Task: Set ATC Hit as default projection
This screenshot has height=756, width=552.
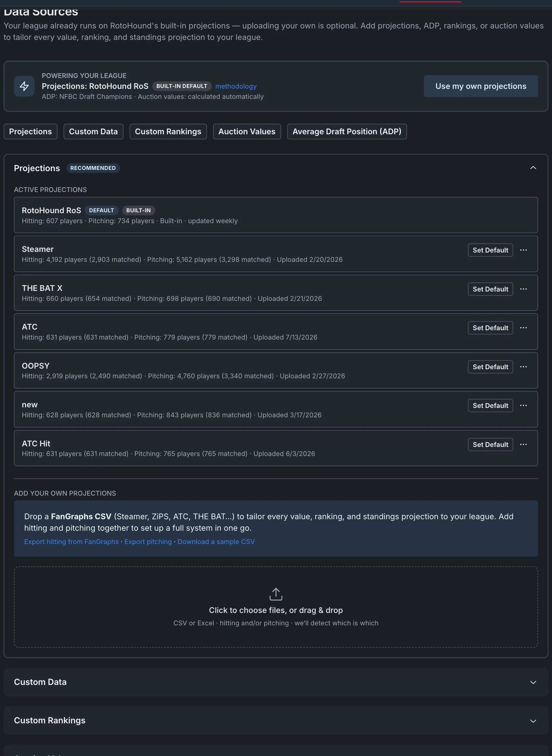Action: click(490, 445)
